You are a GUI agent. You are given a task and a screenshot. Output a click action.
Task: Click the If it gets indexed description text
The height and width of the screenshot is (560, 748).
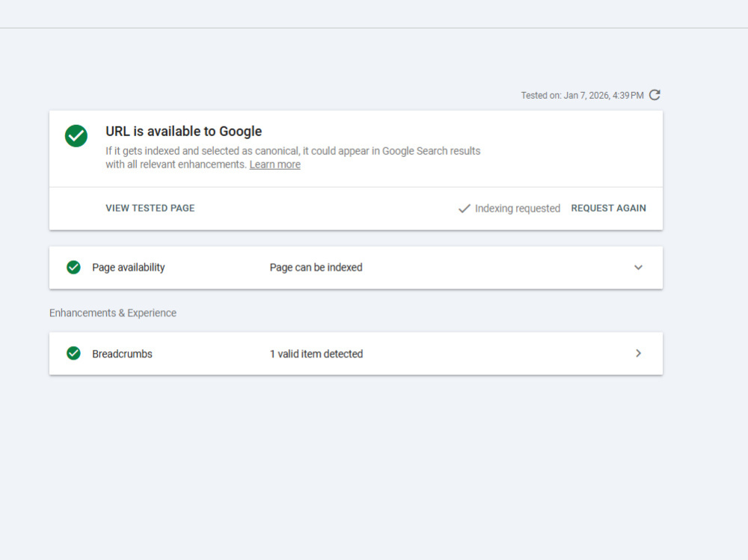click(x=293, y=158)
